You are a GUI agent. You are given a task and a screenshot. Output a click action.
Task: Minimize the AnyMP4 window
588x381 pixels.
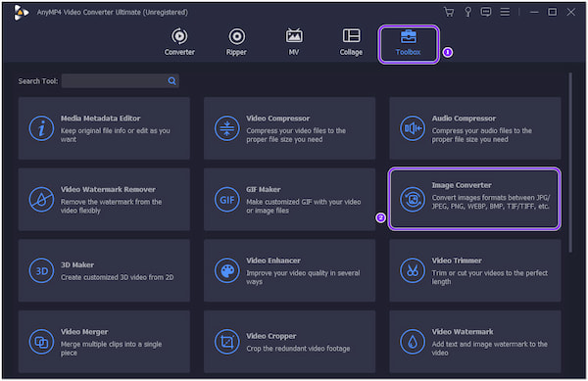pos(534,12)
